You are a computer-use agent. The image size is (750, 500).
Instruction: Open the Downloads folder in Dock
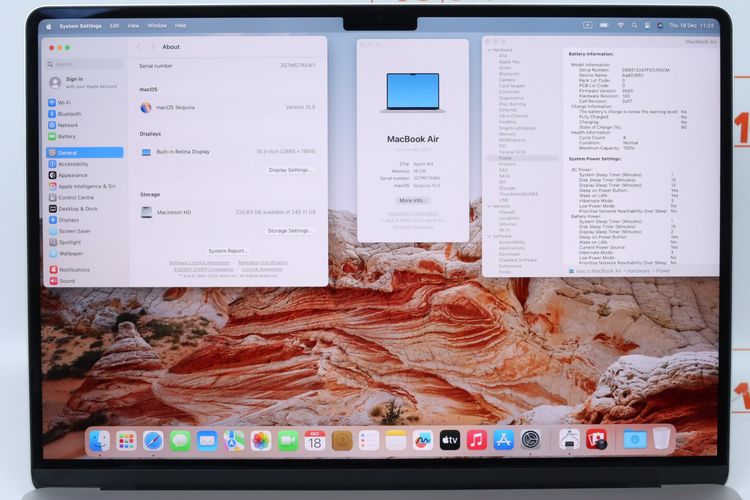click(x=635, y=439)
